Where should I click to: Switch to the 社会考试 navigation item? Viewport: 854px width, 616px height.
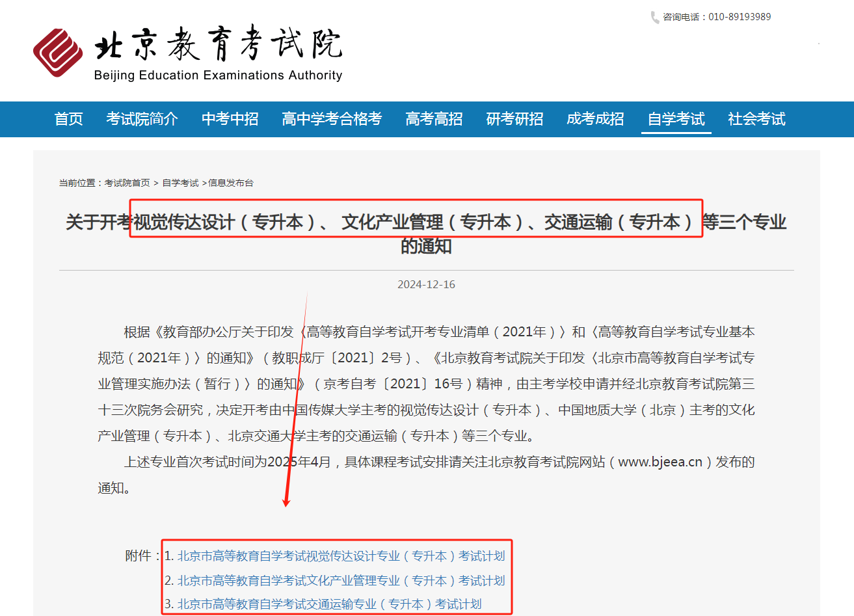point(756,119)
